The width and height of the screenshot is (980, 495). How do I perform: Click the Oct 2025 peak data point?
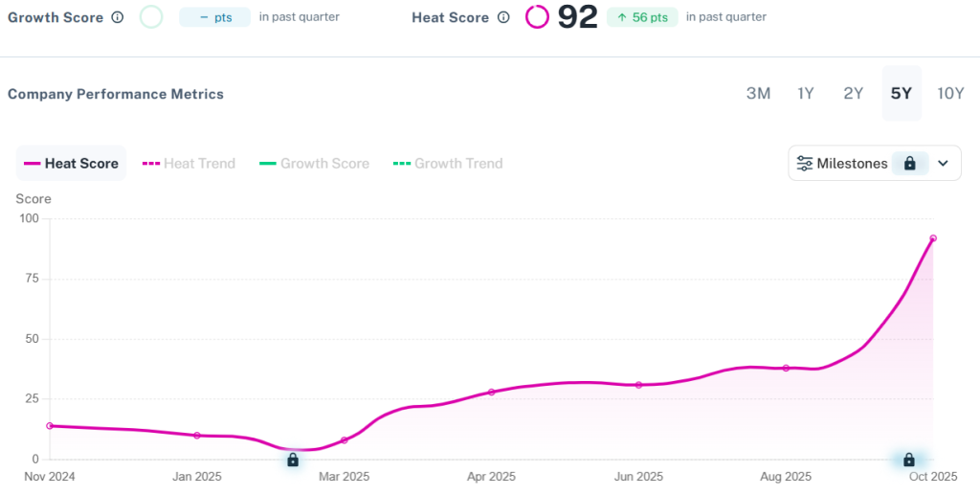[x=933, y=238]
